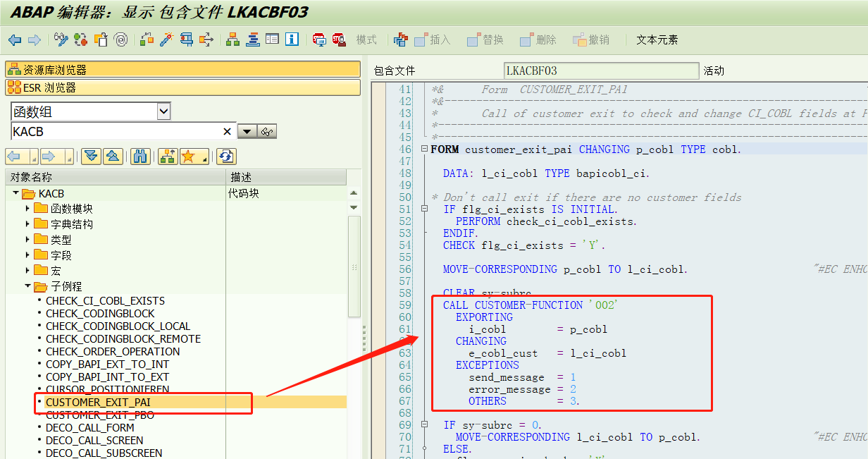868x459 pixels.
Task: Click the 模式 (Pattern) button
Action: [x=366, y=40]
